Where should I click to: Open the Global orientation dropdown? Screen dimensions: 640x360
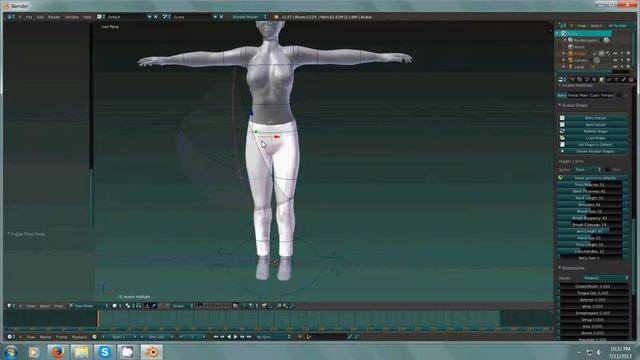182,306
